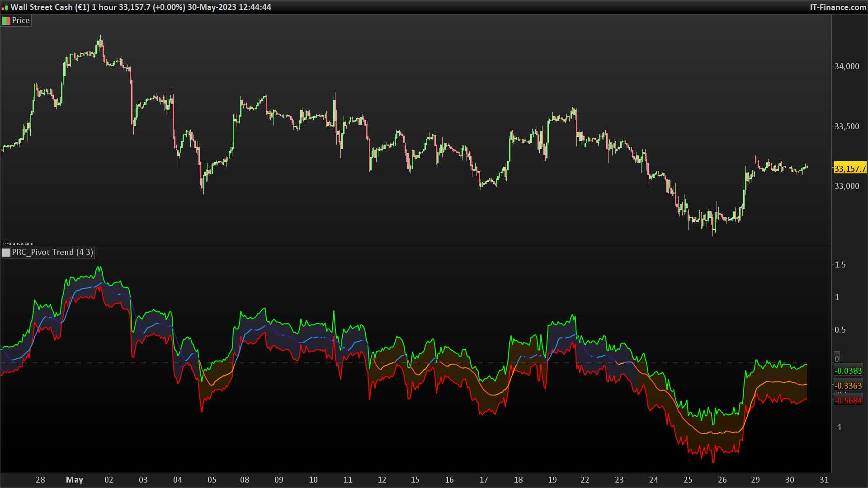Screen dimensions: 868x488
Task: Click the IT-Finance.com link at top right
Action: coord(838,7)
